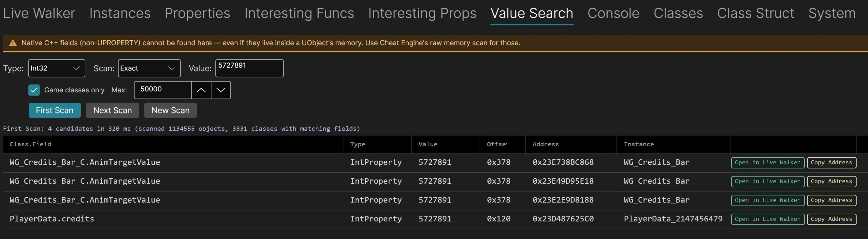Click address cell 0x23E49D95E18
The height and width of the screenshot is (239, 868).
(x=563, y=181)
